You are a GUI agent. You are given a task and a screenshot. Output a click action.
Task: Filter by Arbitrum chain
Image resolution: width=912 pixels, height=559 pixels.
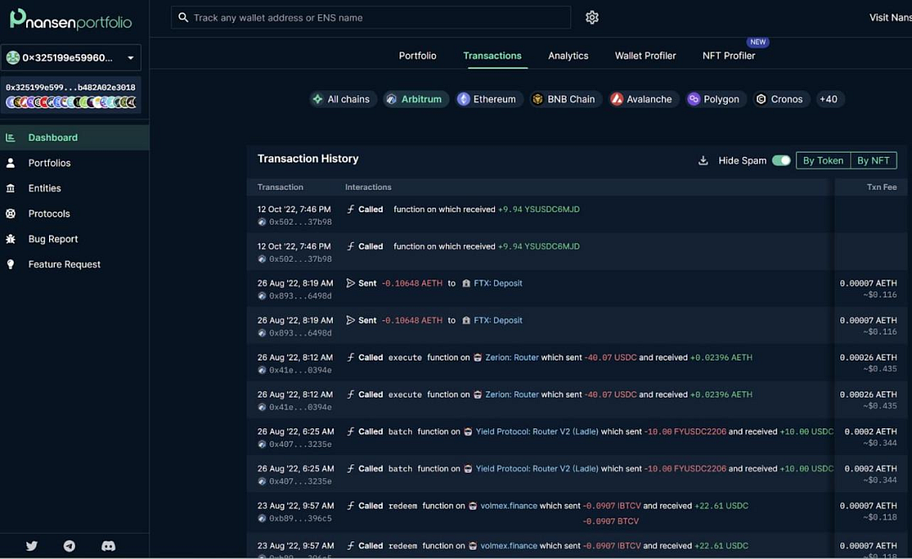pos(415,99)
